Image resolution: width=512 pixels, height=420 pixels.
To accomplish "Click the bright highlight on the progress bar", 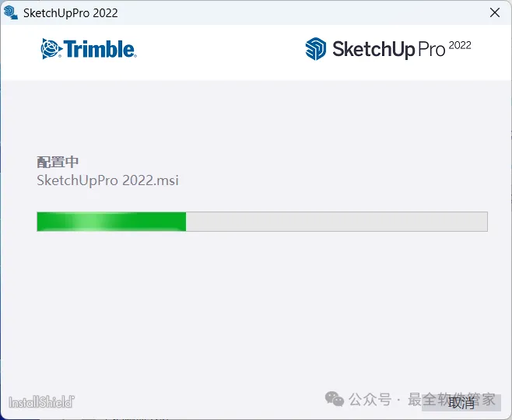I will 92,222.
